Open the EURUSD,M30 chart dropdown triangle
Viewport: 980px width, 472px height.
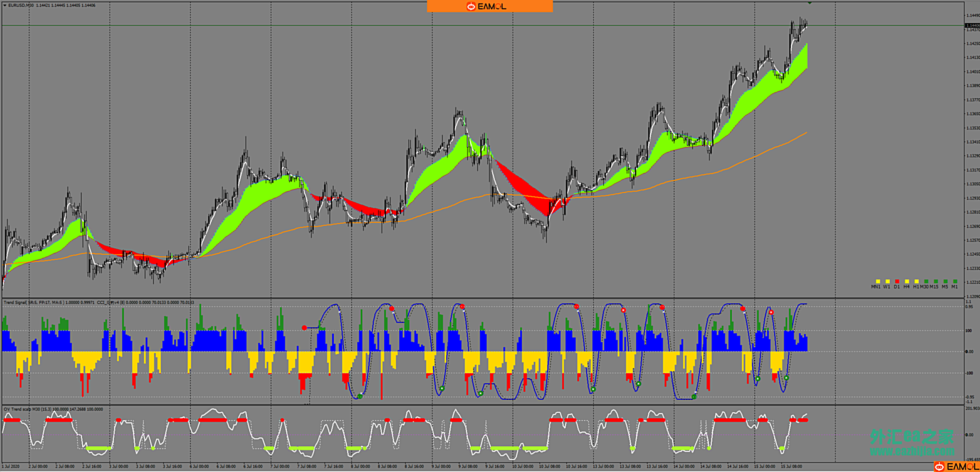pos(5,5)
